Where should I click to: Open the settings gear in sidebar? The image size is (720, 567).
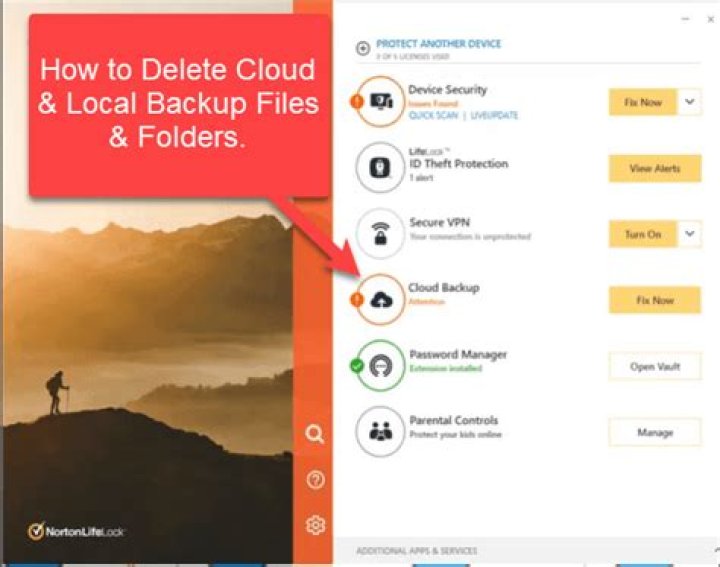(x=315, y=525)
